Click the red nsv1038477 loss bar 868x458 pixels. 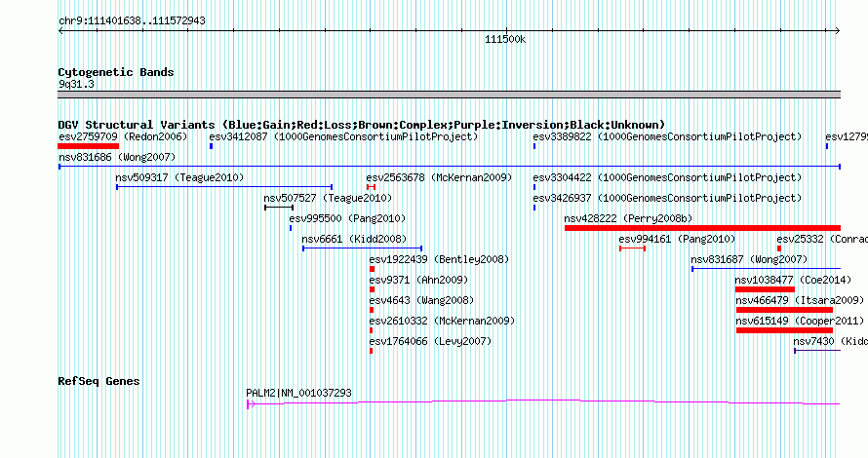pyautogui.click(x=765, y=289)
